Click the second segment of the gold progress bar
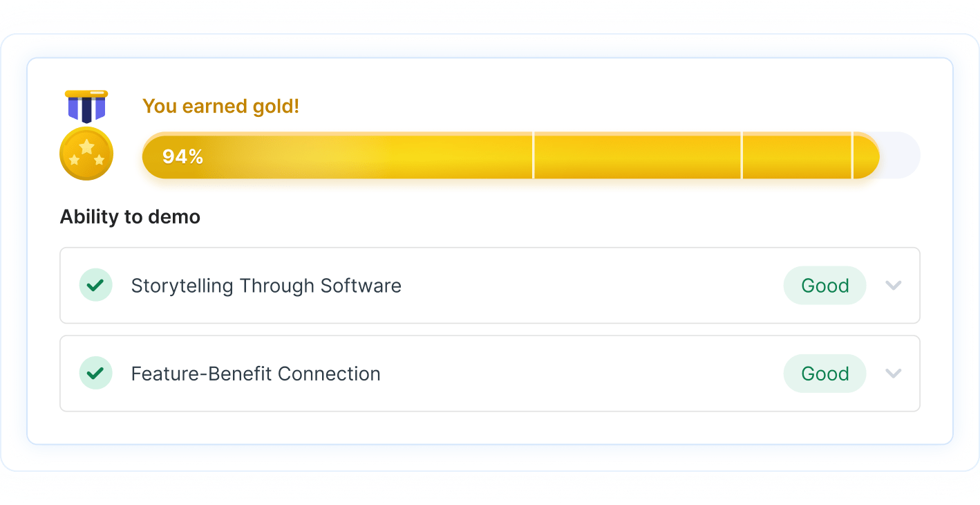The height and width of the screenshot is (505, 980). pyautogui.click(x=637, y=156)
